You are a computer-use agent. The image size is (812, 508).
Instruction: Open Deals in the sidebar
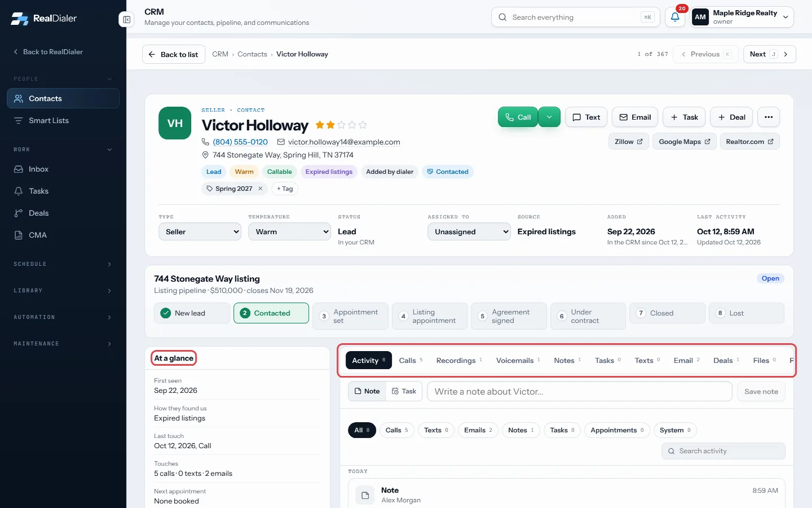coord(63,213)
